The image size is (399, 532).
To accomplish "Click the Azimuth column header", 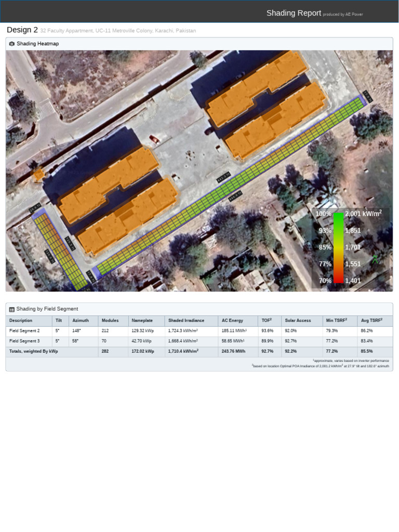I will [x=81, y=321].
